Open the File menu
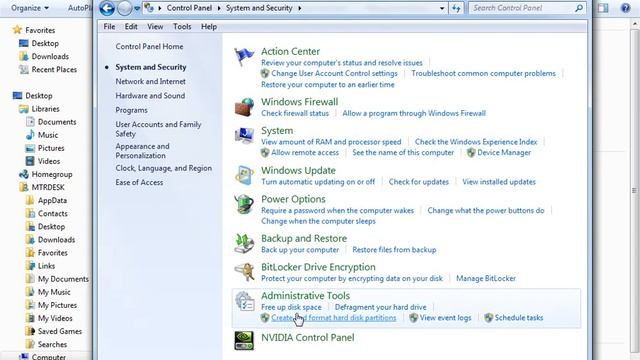 [x=109, y=27]
